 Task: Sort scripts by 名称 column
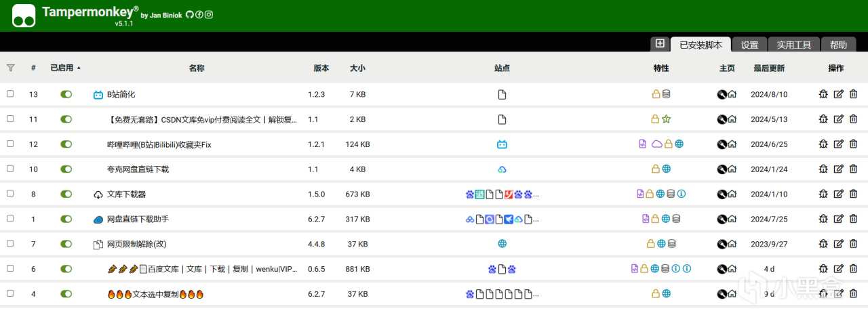[197, 68]
